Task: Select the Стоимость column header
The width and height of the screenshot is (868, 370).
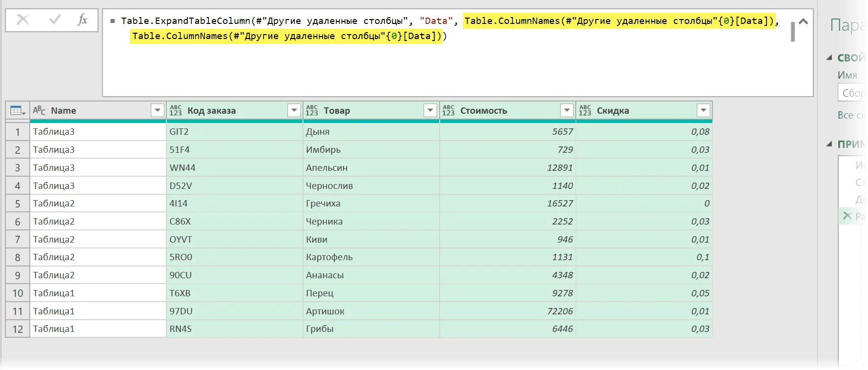Action: pos(507,111)
